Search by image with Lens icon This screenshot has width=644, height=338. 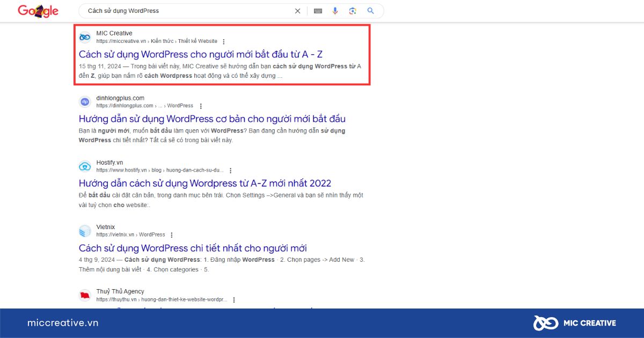click(353, 11)
